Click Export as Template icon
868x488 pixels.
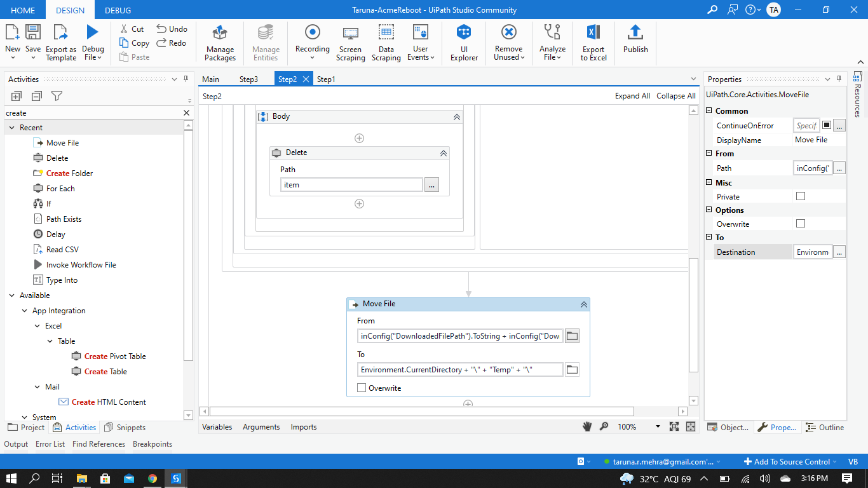point(61,32)
